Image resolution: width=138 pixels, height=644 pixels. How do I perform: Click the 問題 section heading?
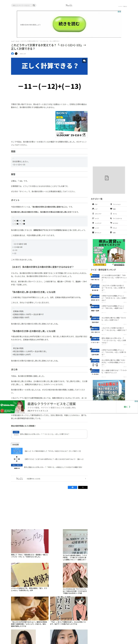pos(13,151)
